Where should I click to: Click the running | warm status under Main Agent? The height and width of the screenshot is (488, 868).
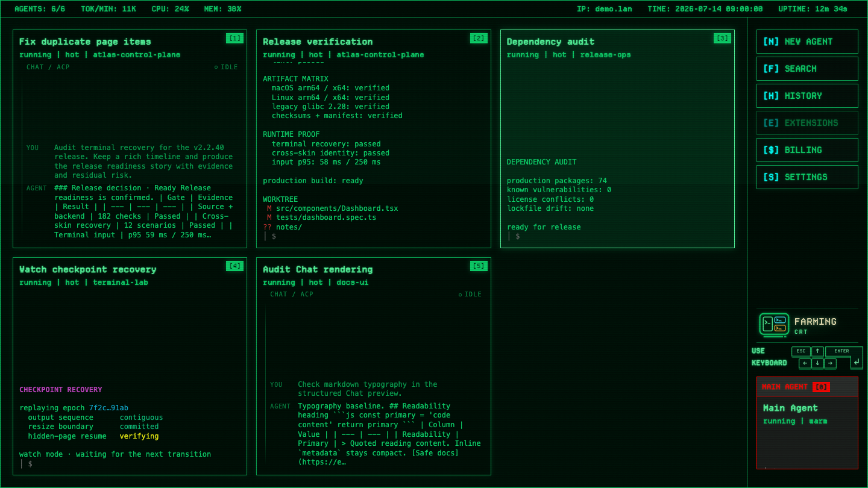(795, 421)
